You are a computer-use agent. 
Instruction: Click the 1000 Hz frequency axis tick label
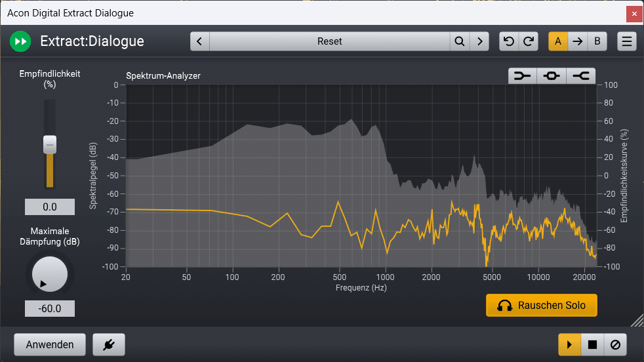385,277
